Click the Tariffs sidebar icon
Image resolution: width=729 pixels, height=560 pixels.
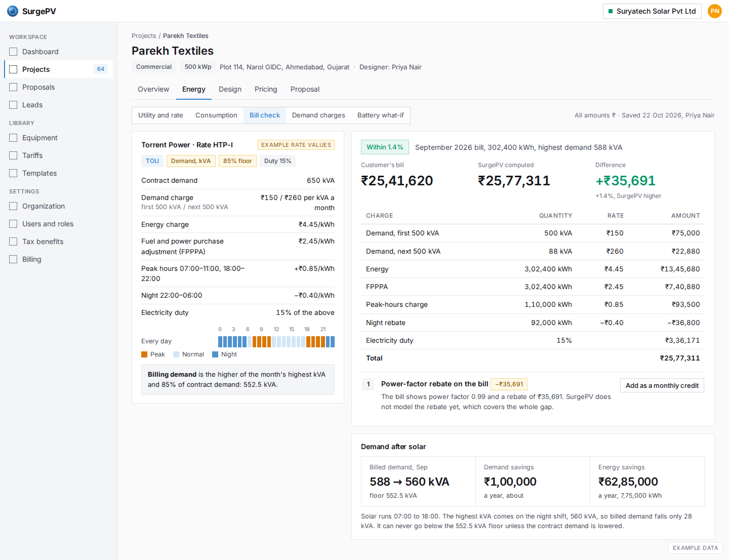[13, 155]
